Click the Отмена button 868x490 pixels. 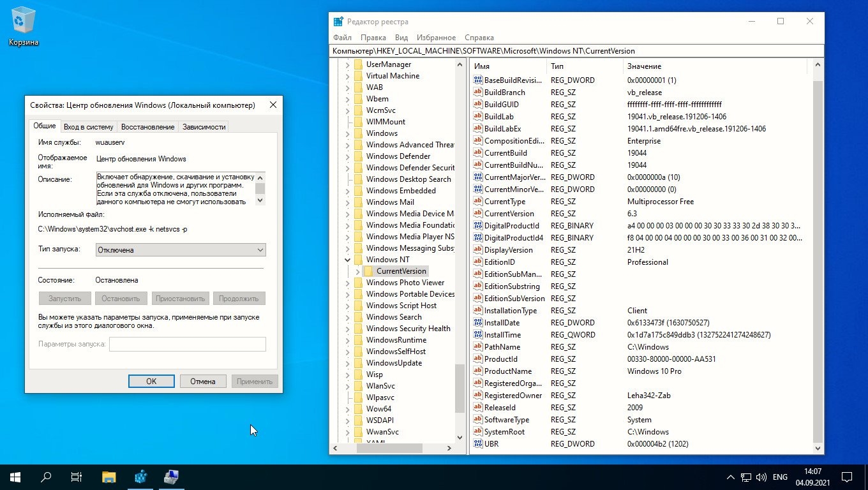point(202,381)
